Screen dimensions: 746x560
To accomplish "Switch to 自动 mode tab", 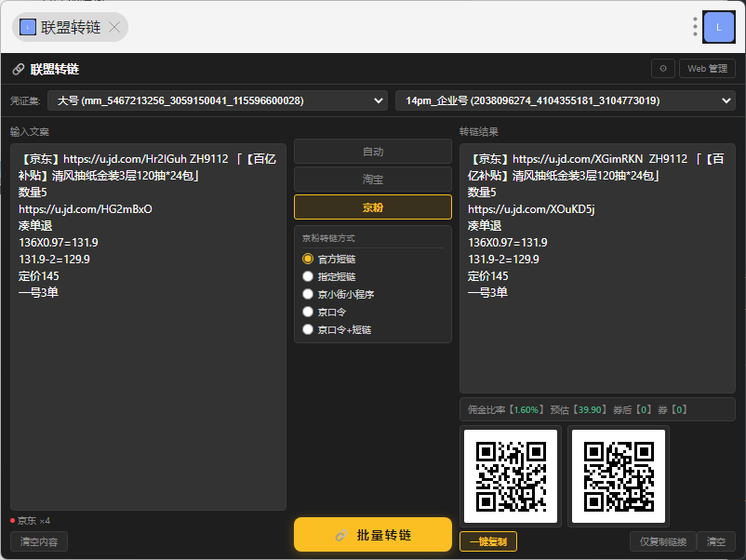I will [x=372, y=152].
